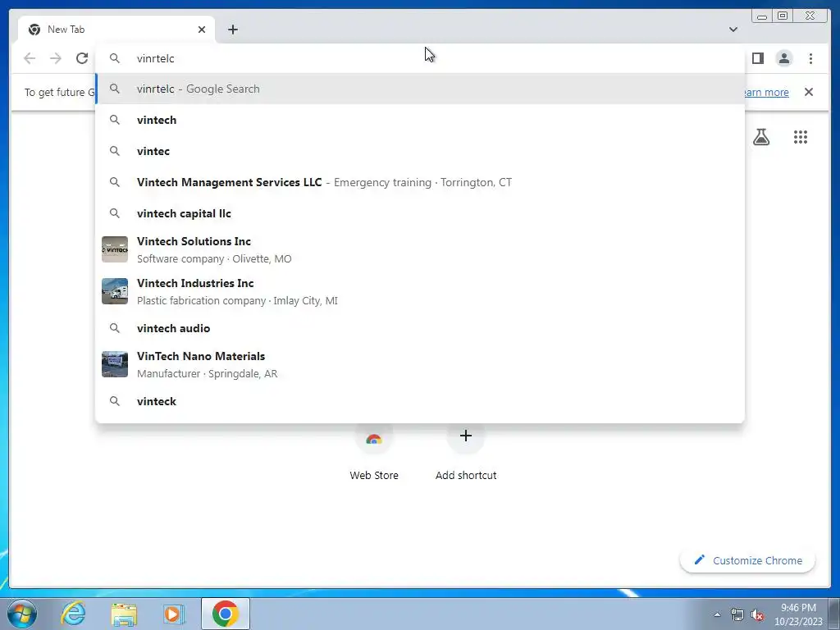840x630 pixels.
Task: Click the muted volume tray icon
Action: tap(757, 614)
